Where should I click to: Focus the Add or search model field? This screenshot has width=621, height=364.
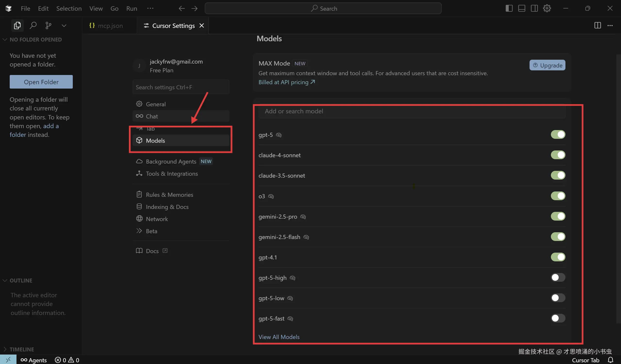point(412,111)
